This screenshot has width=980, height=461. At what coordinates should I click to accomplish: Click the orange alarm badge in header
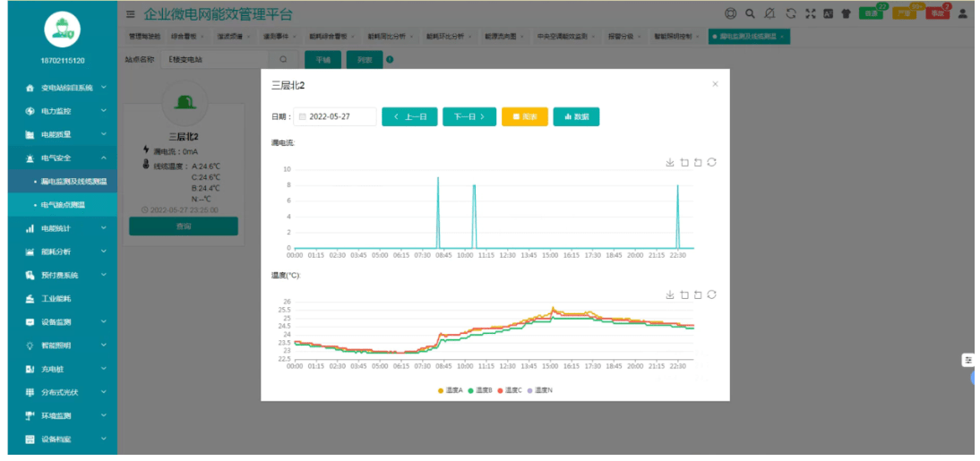[904, 13]
